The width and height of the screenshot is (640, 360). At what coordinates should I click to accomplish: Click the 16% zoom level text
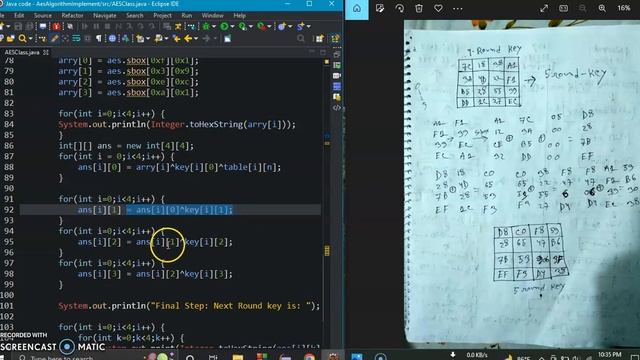(624, 8)
